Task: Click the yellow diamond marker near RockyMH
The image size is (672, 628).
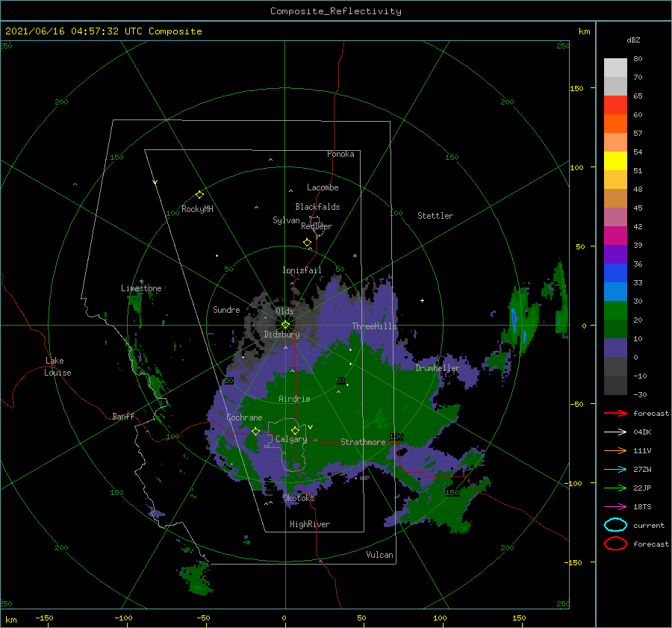Action: pyautogui.click(x=199, y=195)
